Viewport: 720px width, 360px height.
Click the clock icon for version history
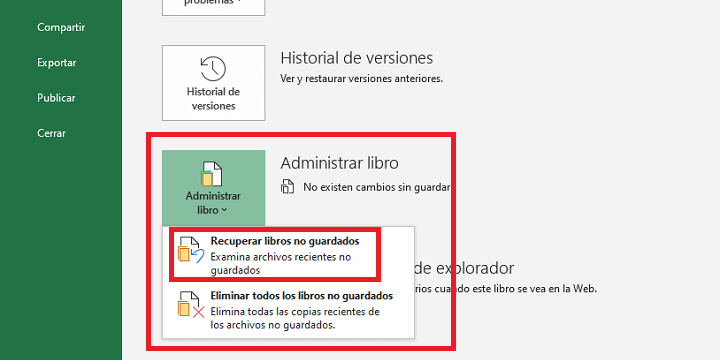click(213, 68)
